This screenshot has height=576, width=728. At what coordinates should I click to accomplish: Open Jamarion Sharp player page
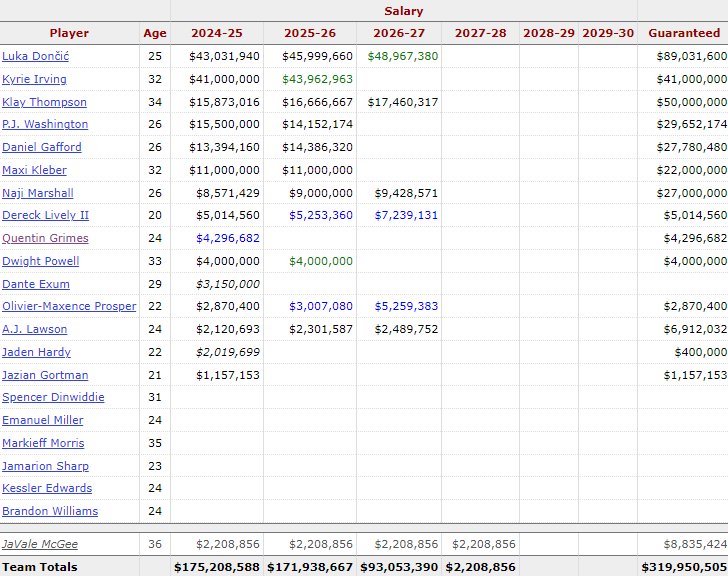46,466
